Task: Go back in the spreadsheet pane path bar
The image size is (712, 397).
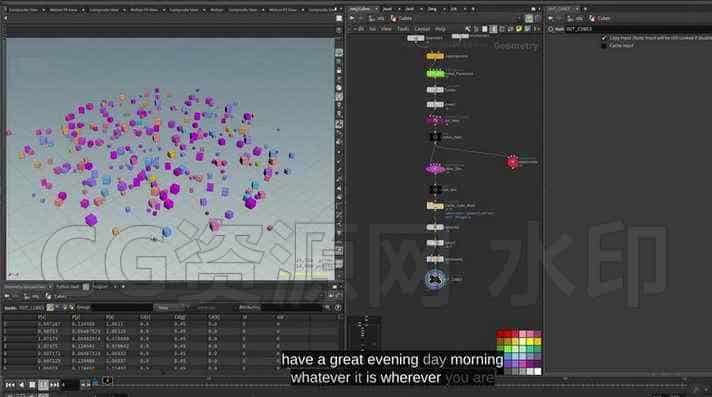Action: [7, 297]
